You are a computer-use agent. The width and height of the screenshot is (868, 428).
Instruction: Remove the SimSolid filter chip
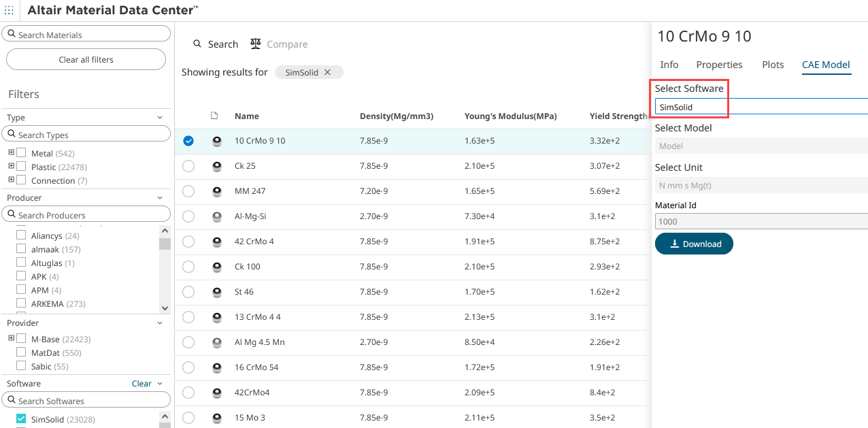327,72
